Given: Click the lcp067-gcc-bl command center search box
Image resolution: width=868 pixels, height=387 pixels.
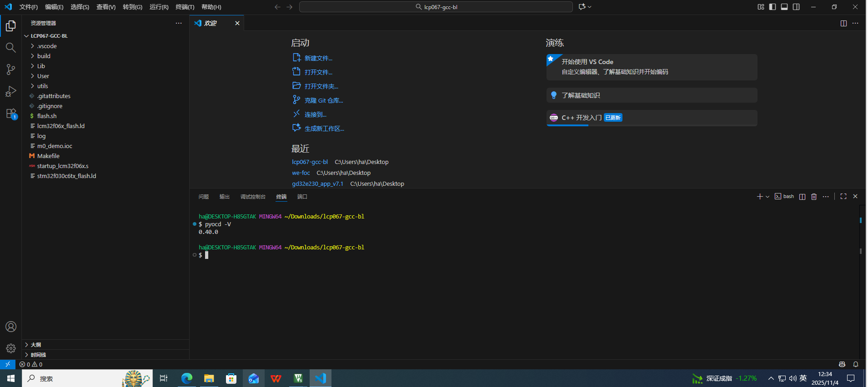Looking at the screenshot, I should coord(436,7).
